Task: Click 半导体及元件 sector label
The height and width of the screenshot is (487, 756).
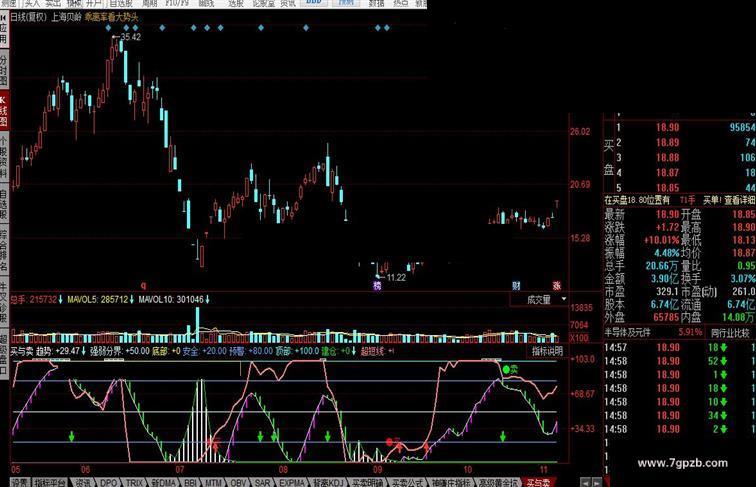Action: [628, 333]
